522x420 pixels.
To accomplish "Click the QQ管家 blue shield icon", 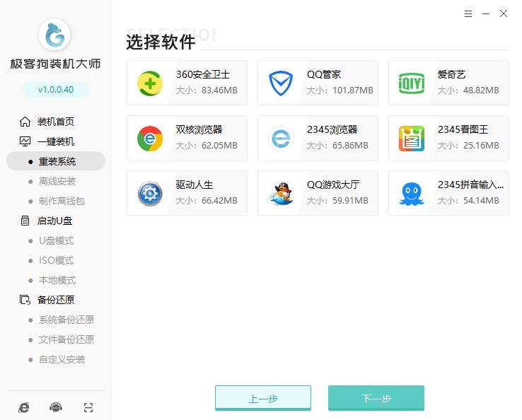I will pos(281,83).
